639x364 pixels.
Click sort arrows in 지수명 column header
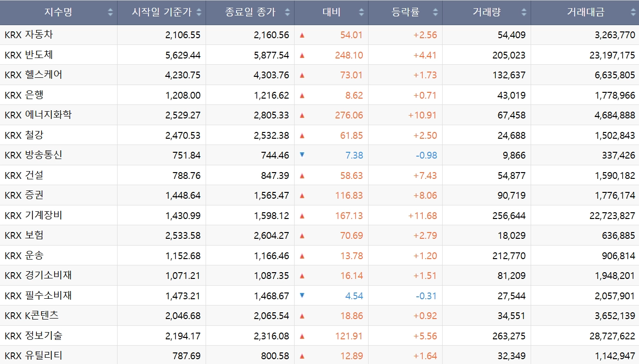coord(110,13)
